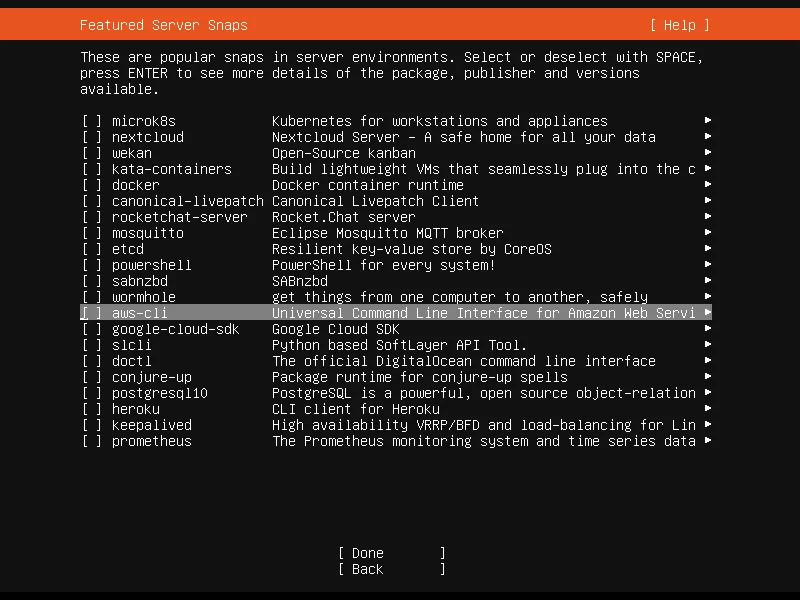Expand details arrow for prometheus

tap(708, 440)
